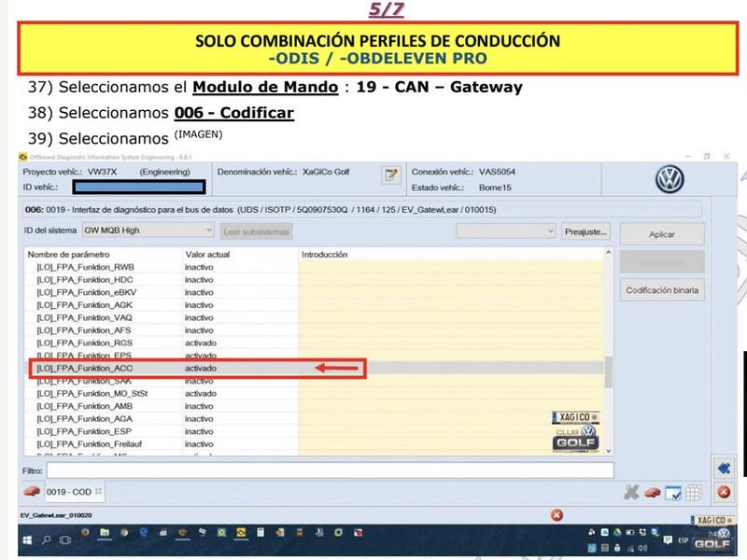Click the red car icon left of the 0019 - COD tab
The image size is (747, 560).
coord(32,492)
